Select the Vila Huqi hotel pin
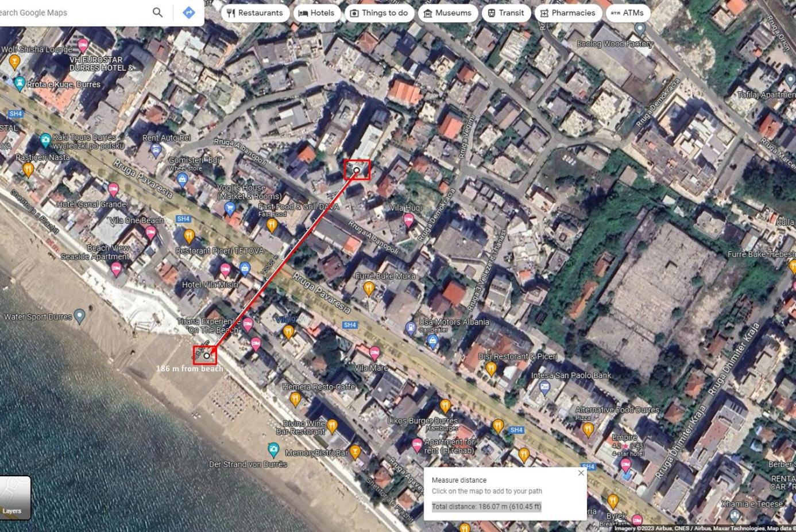This screenshot has height=532, width=796. coord(408,220)
